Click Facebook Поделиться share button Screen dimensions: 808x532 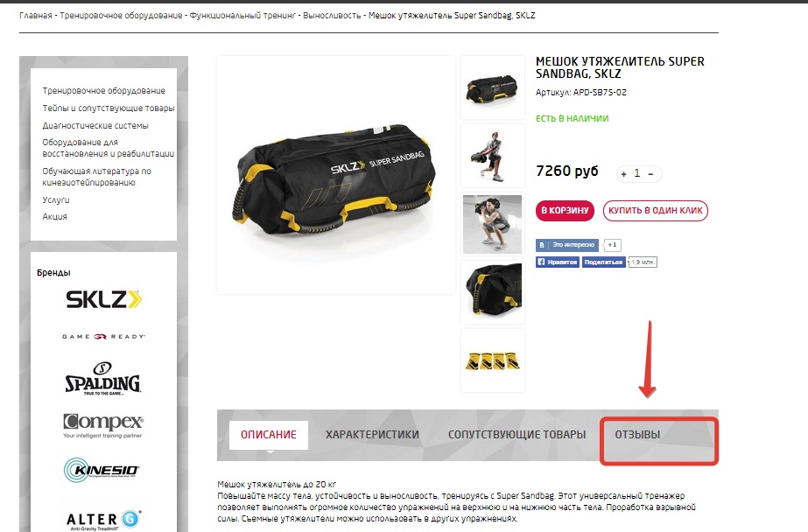coord(603,262)
